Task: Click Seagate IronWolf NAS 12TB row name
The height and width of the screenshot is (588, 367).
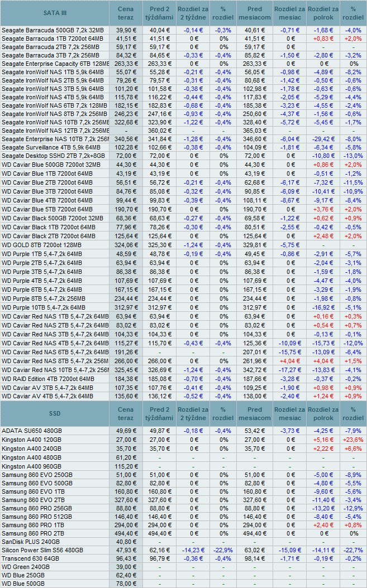Action: click(55, 131)
